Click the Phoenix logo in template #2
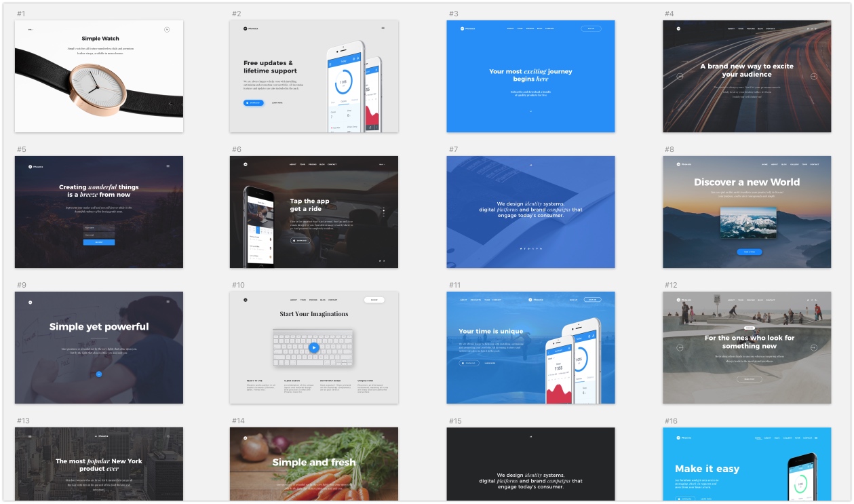The width and height of the screenshot is (854, 504). click(x=250, y=28)
